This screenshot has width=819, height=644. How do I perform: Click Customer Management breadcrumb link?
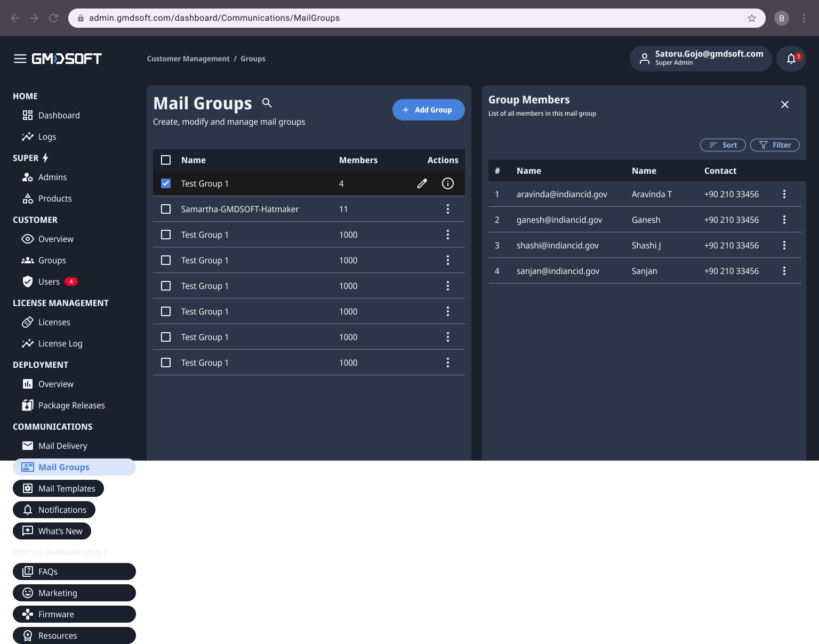click(188, 59)
